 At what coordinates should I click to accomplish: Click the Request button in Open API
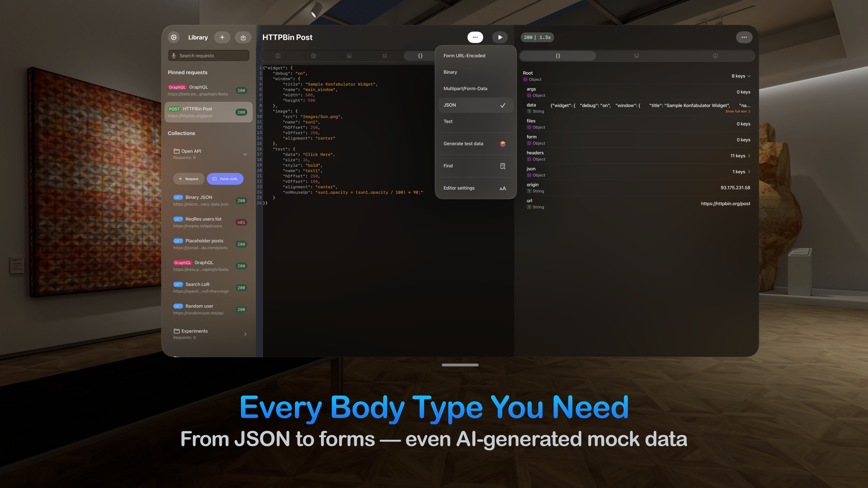189,179
